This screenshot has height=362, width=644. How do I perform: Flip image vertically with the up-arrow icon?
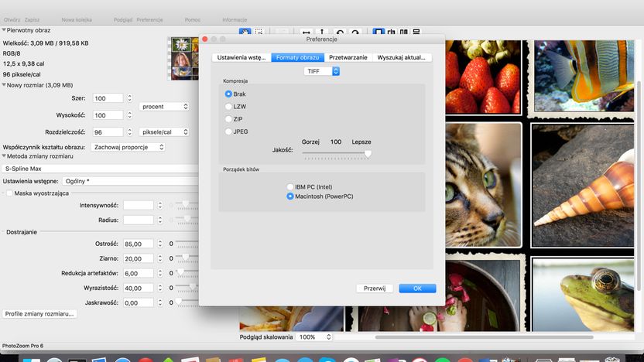(x=322, y=32)
